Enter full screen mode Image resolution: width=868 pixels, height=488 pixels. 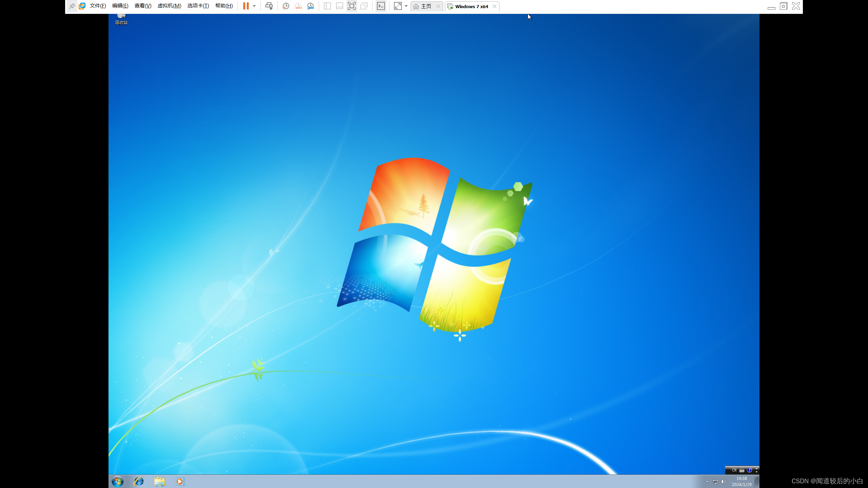[397, 6]
